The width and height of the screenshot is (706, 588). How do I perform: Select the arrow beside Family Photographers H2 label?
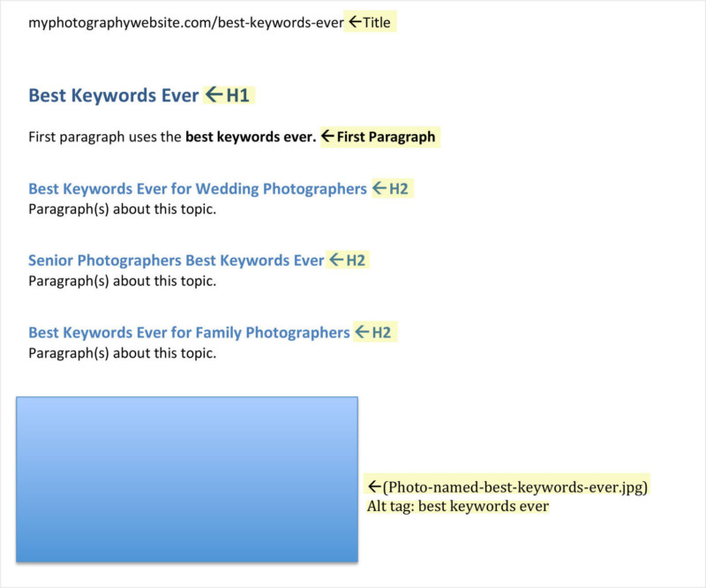click(362, 332)
